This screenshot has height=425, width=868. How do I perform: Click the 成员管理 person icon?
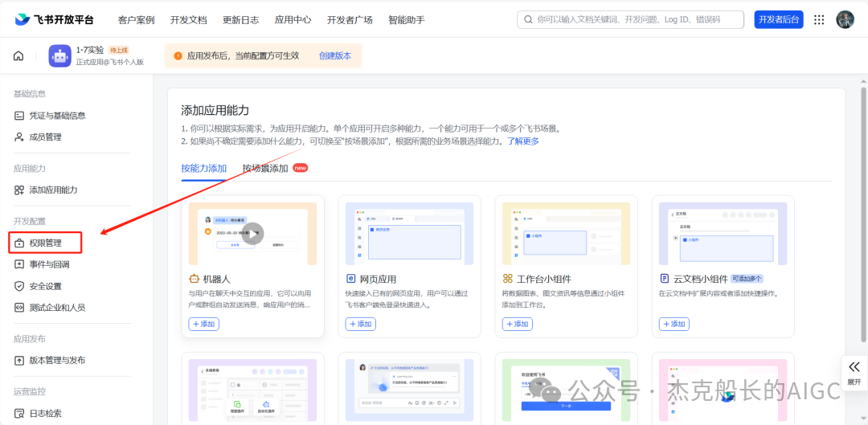click(18, 137)
